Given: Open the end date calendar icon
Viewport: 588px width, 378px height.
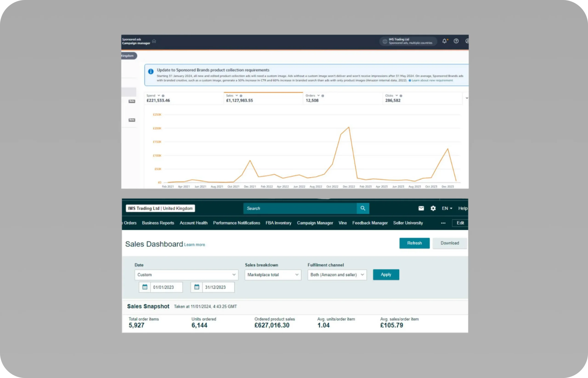Looking at the screenshot, I should tap(197, 287).
